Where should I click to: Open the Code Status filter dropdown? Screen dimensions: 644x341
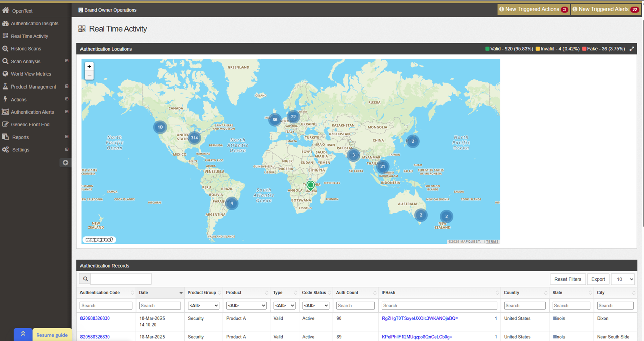[x=315, y=306]
